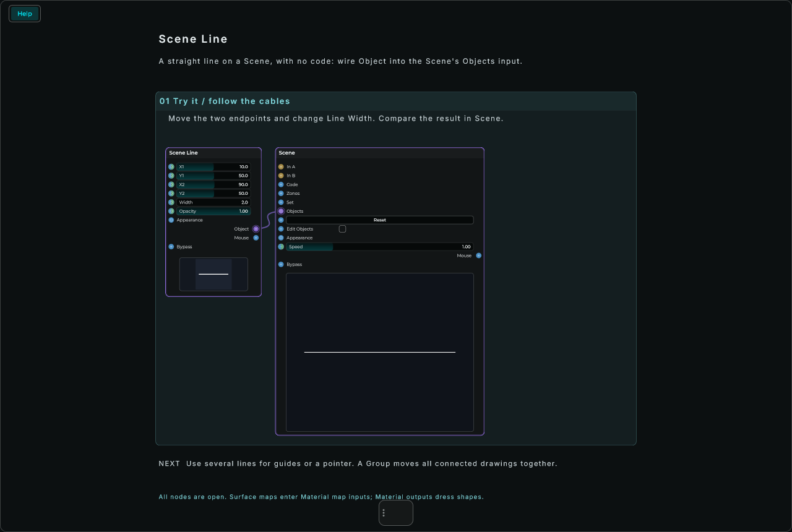The image size is (792, 532).
Task: Click the X2 input port on Scene Line
Action: [x=171, y=184]
